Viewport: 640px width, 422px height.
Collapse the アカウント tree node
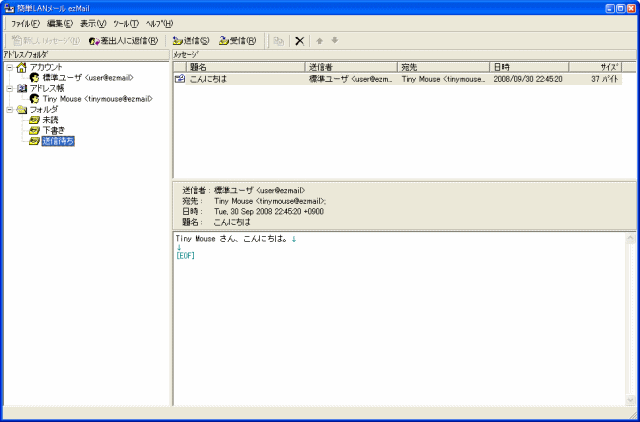pyautogui.click(x=8, y=66)
